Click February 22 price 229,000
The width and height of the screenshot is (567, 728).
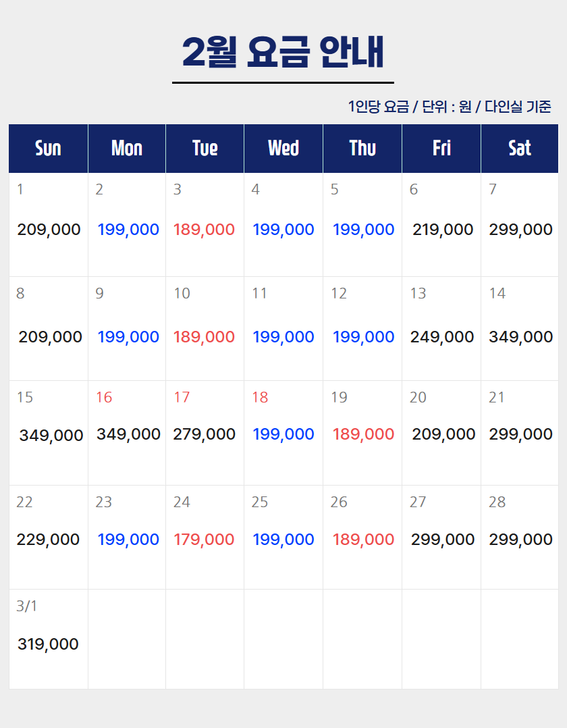48,540
